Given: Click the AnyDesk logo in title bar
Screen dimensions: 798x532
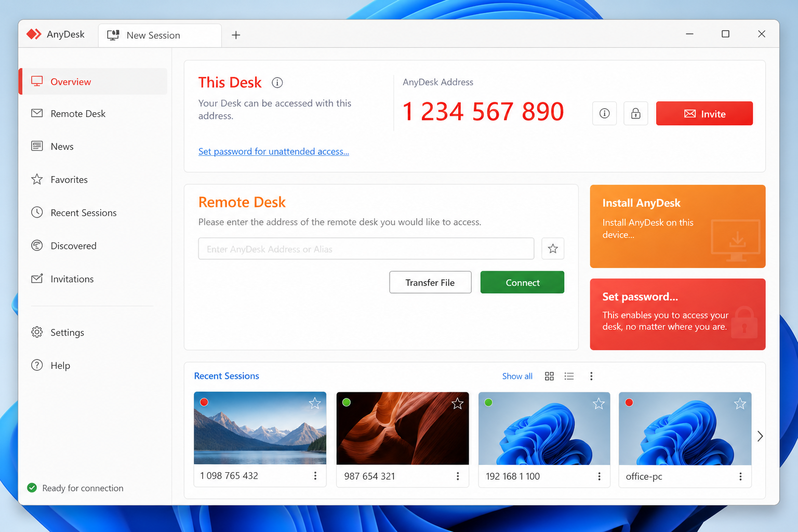Looking at the screenshot, I should pos(34,34).
